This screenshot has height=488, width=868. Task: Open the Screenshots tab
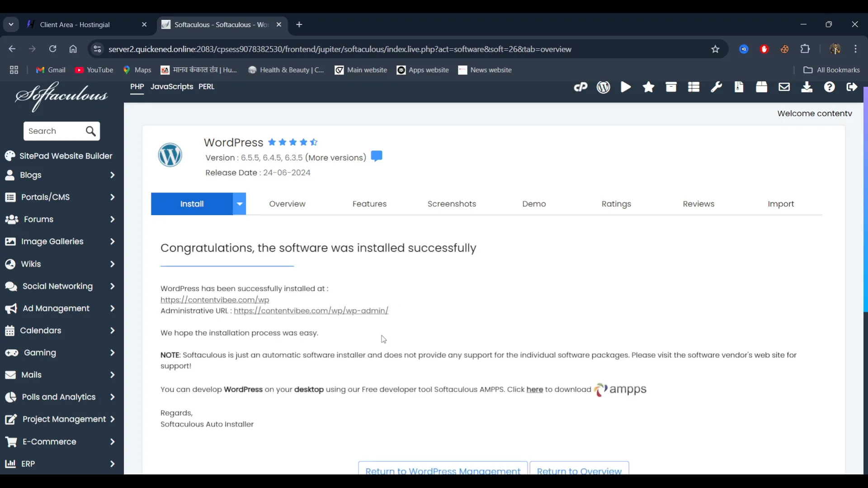pyautogui.click(x=452, y=204)
